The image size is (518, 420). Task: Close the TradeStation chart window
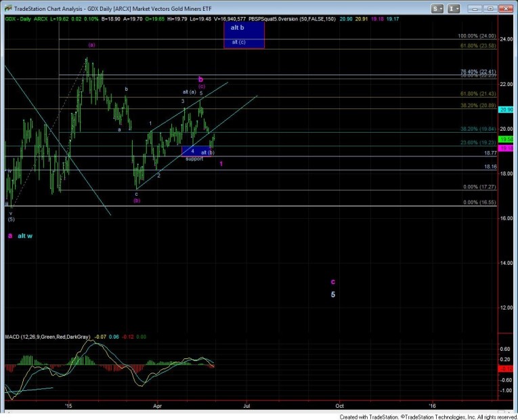coord(504,7)
